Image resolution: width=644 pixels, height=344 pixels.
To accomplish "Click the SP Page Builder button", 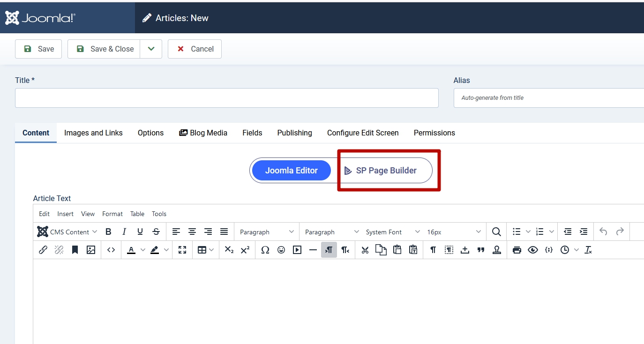I will (385, 170).
